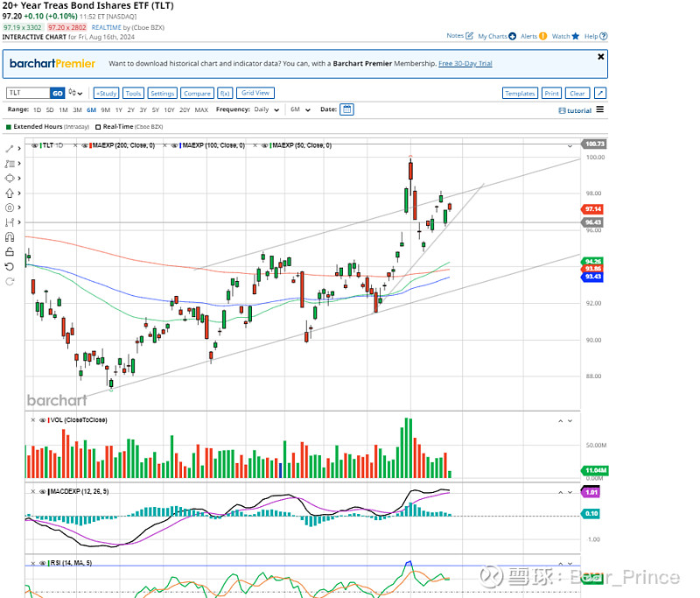700x598 pixels.
Task: Toggle Extended Hours checkbox
Action: point(9,127)
